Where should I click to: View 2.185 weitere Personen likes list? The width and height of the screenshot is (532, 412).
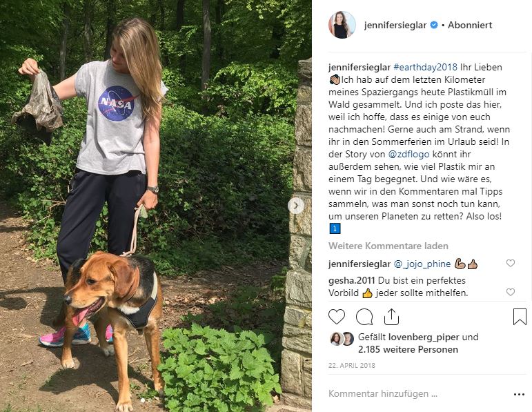tap(408, 349)
